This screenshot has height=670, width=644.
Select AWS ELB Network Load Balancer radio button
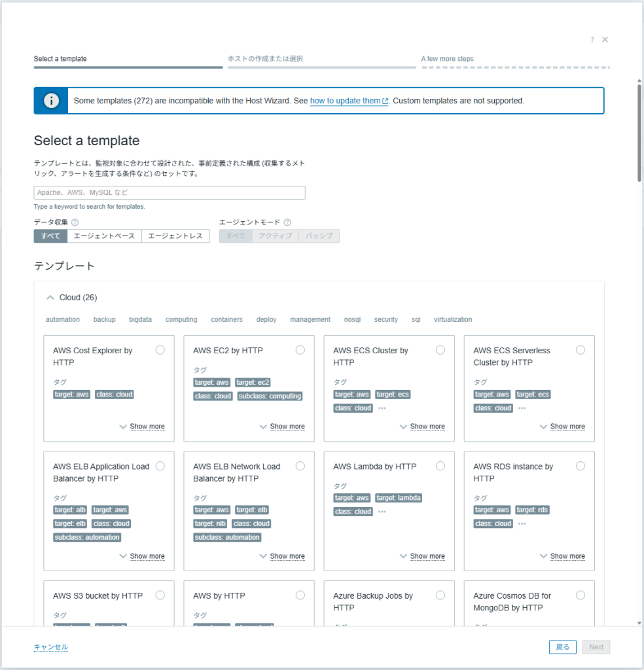300,466
